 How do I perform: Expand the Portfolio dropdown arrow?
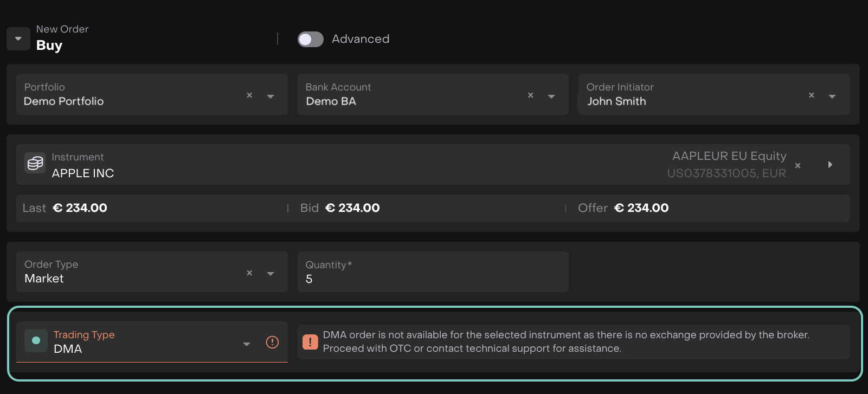point(271,96)
